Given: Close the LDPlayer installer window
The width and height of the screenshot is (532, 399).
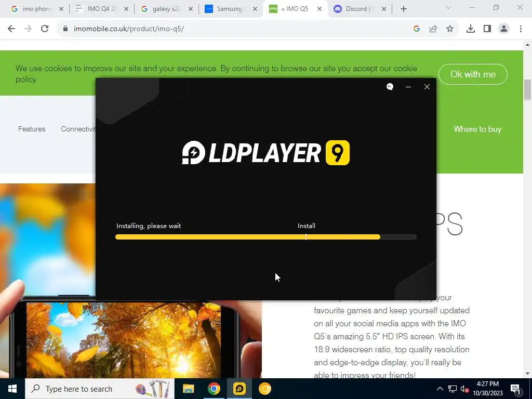Looking at the screenshot, I should [x=427, y=87].
